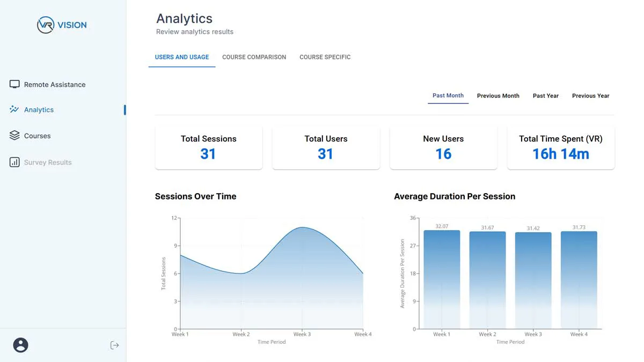Switch to Past Year view
The height and width of the screenshot is (362, 644).
[x=545, y=95]
